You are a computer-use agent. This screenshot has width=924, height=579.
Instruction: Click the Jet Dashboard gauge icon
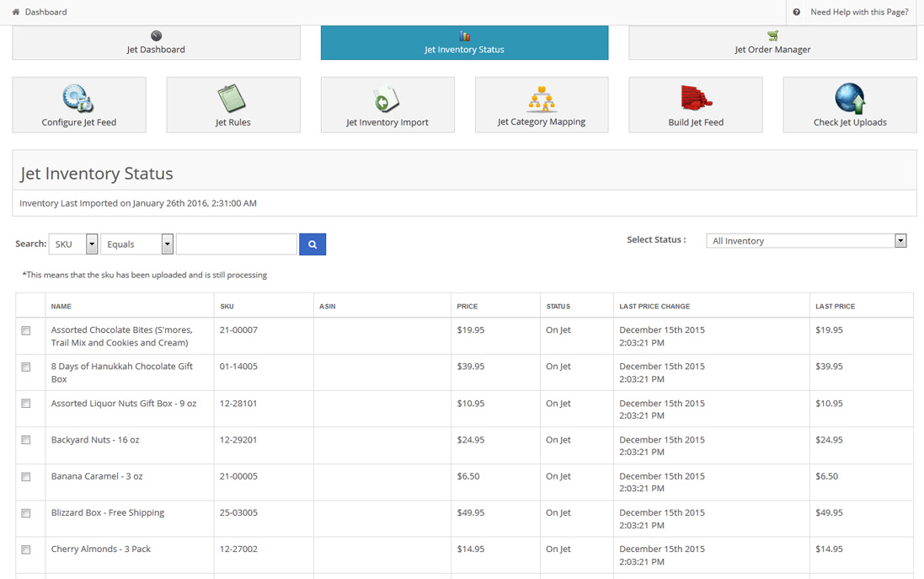point(156,36)
